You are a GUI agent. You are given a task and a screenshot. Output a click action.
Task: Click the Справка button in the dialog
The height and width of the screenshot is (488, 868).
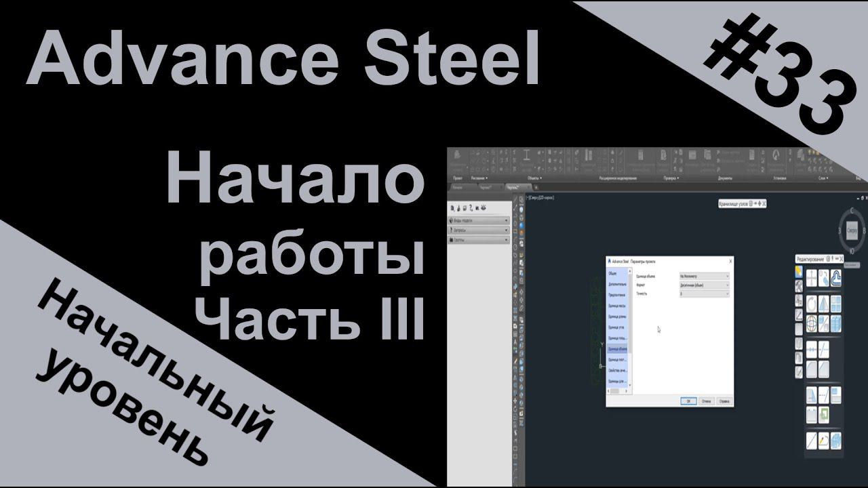(x=724, y=401)
